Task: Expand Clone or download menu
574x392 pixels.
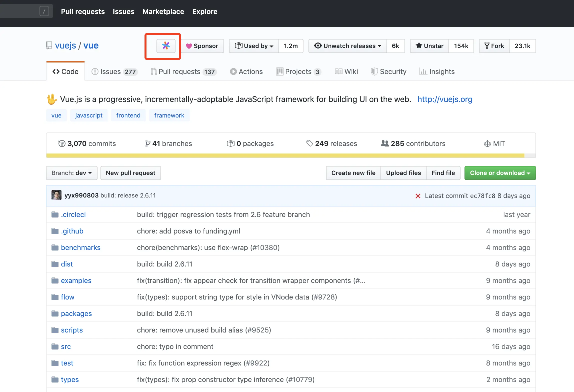Action: [500, 173]
